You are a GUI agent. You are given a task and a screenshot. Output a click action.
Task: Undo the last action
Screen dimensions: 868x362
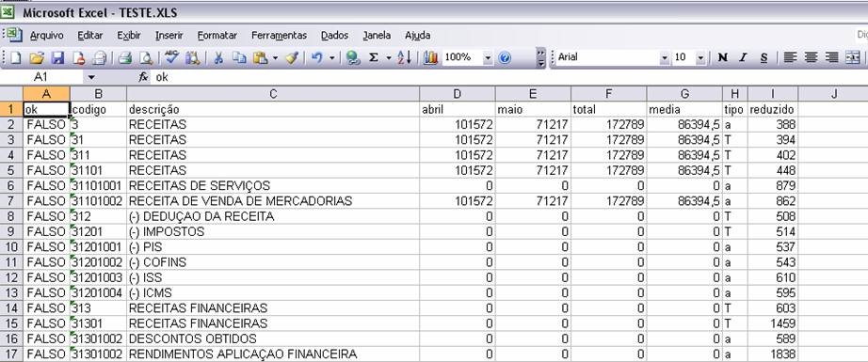pos(317,57)
